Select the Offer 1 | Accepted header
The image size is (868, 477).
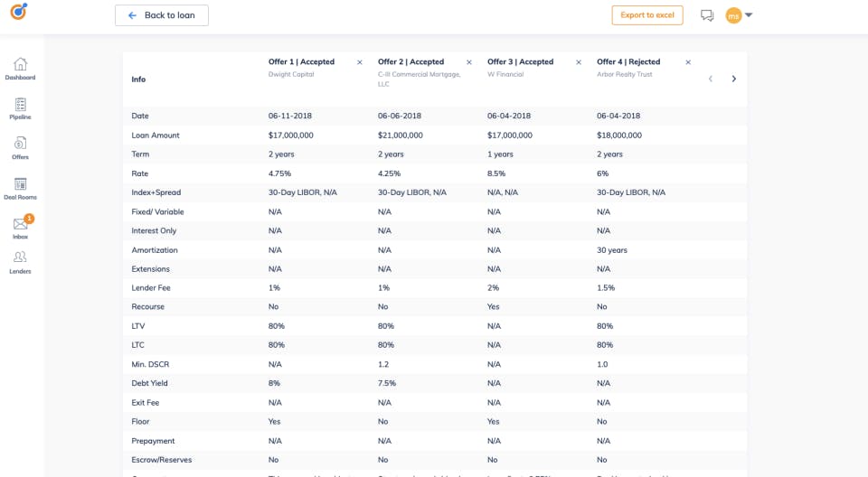301,62
